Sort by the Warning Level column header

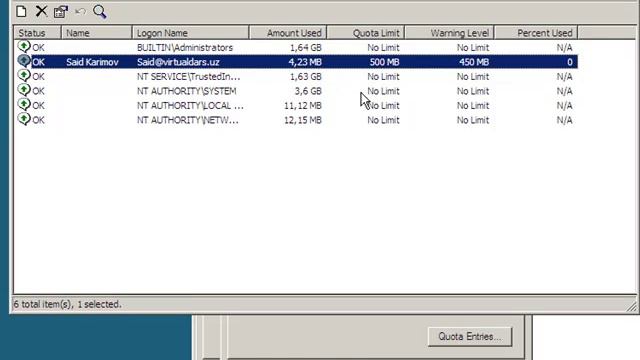450,33
